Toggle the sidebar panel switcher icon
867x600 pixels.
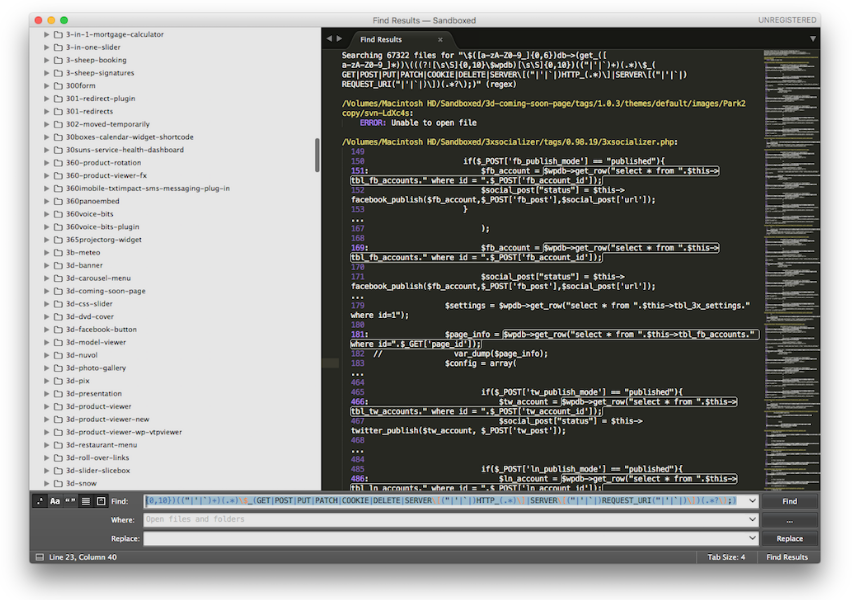39,557
